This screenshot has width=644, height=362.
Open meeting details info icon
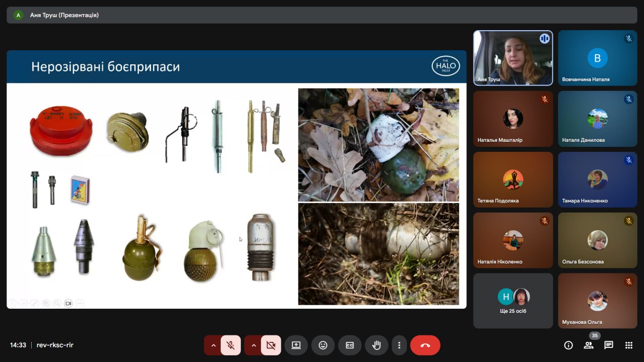[x=569, y=345]
